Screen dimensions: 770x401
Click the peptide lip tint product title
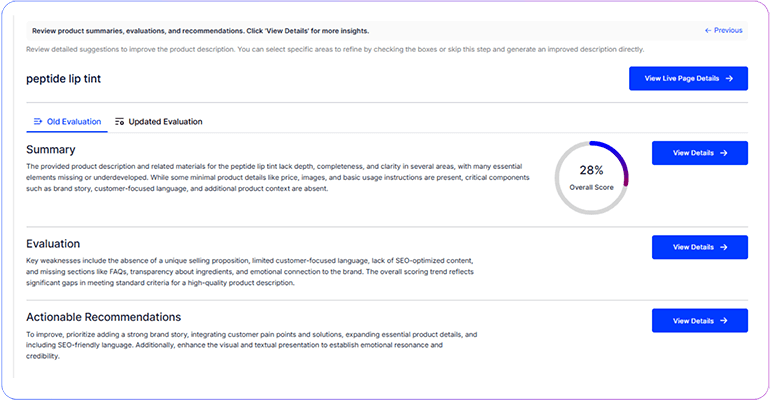(63, 79)
